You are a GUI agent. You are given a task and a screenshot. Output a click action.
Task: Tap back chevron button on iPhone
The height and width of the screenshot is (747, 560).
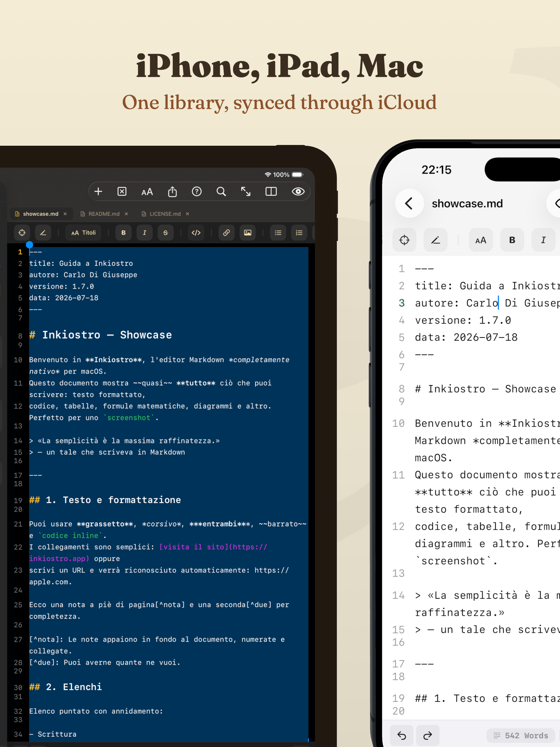click(409, 203)
